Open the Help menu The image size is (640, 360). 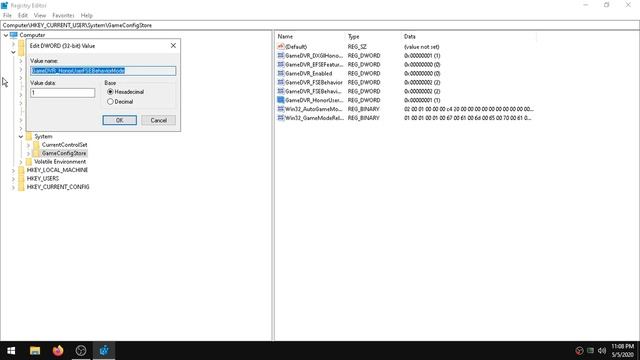coord(87,15)
